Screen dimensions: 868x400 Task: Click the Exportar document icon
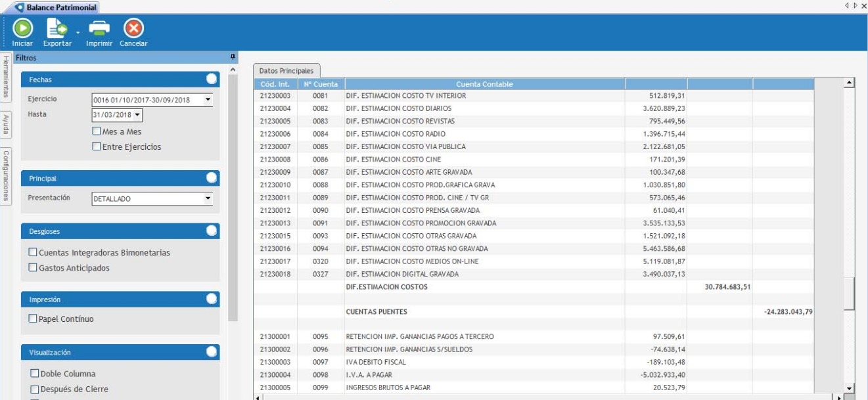click(57, 28)
